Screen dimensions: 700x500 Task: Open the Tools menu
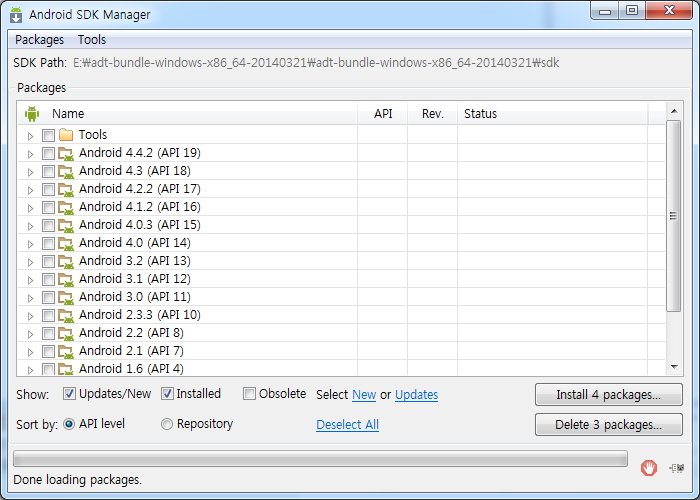pos(92,40)
